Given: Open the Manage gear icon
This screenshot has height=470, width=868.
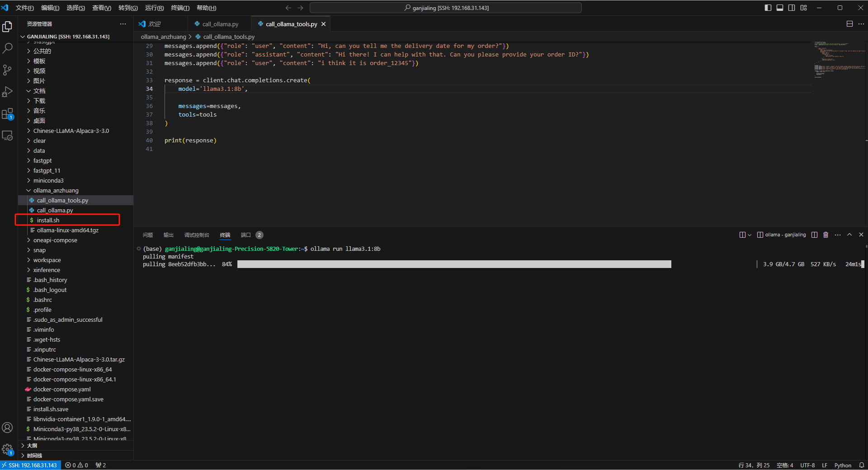Looking at the screenshot, I should pyautogui.click(x=7, y=449).
